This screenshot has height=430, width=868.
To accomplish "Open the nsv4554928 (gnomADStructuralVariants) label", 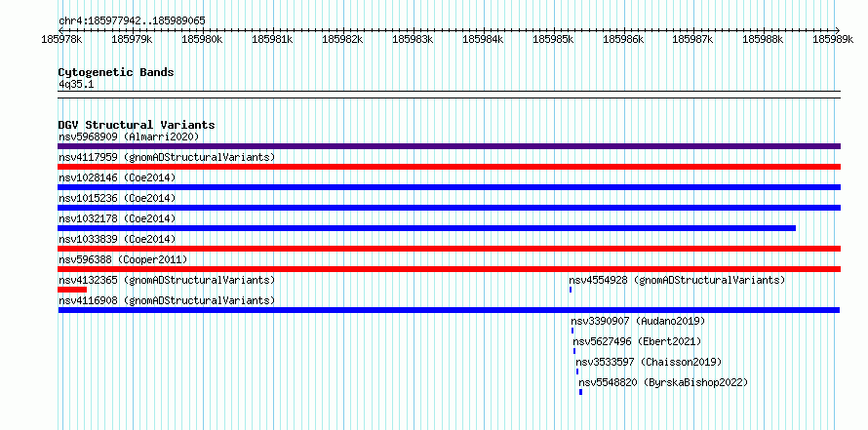I will pos(677,280).
